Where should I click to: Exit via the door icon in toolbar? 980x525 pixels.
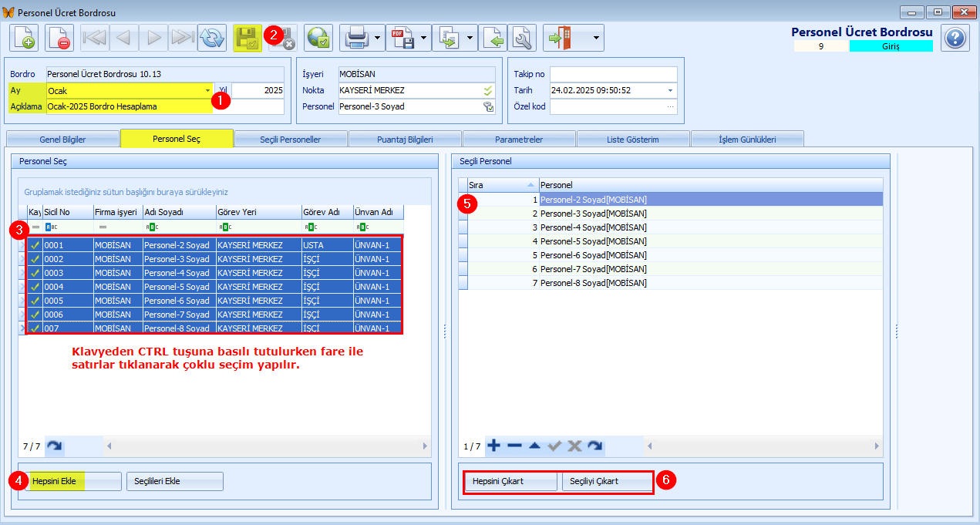point(558,38)
